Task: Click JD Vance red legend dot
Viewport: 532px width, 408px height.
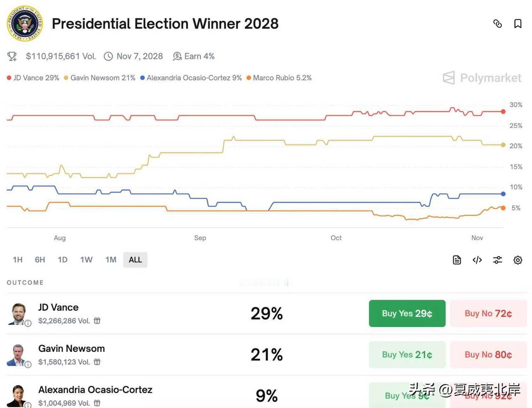Action: pos(9,78)
